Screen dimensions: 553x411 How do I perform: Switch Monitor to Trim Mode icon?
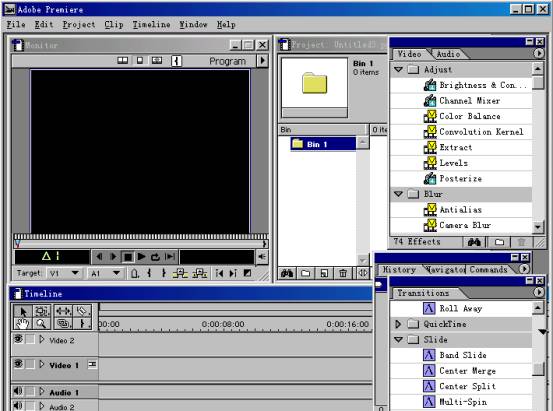[157, 60]
